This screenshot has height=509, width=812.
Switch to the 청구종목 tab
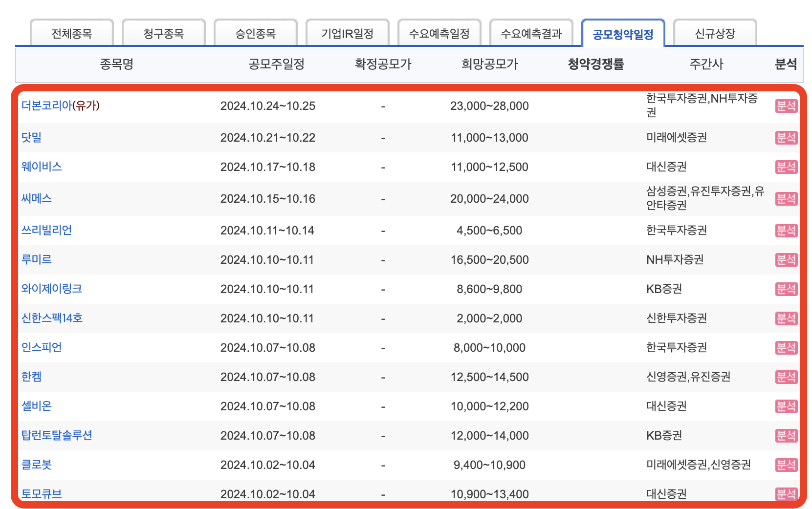click(164, 33)
